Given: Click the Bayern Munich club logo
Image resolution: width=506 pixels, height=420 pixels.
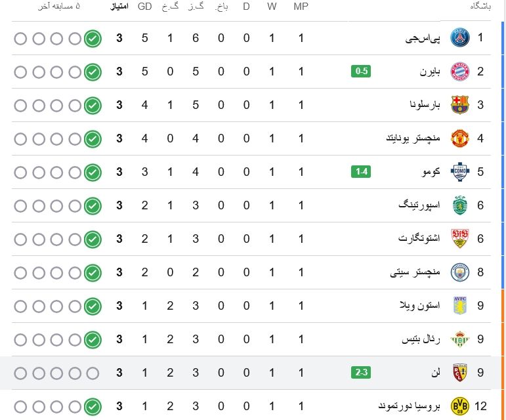Looking at the screenshot, I should click(x=459, y=72).
